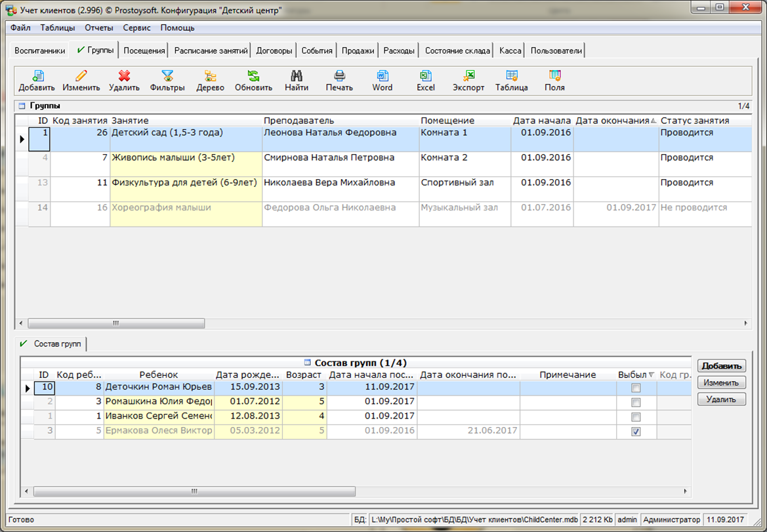The width and height of the screenshot is (767, 532).
Task: Select the Хореография малыши row
Action: click(161, 208)
